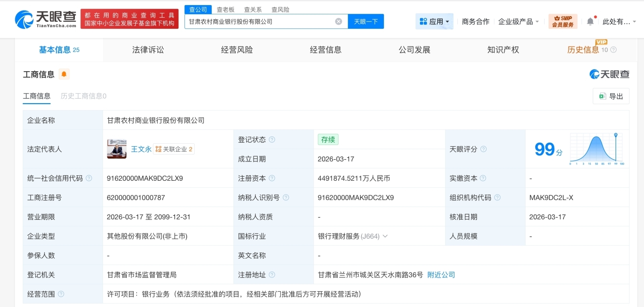Expand the 企业级产品 dropdown
644x307 pixels.
[518, 21]
